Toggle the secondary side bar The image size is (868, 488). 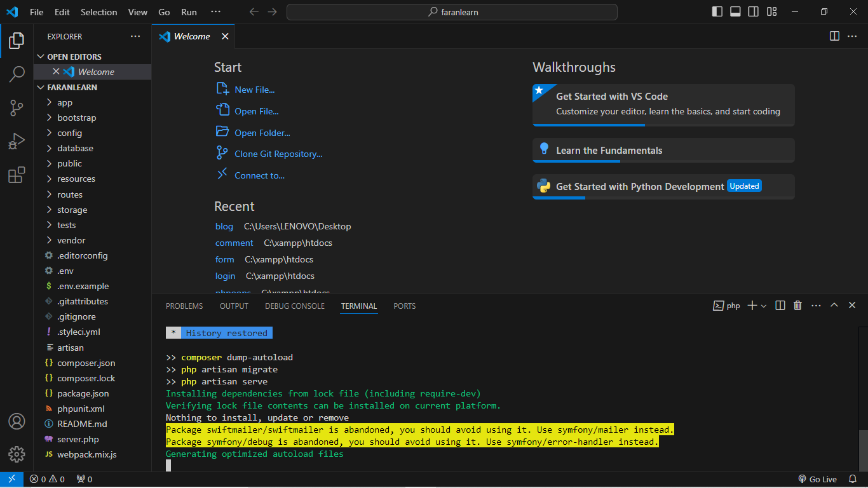pos(753,12)
